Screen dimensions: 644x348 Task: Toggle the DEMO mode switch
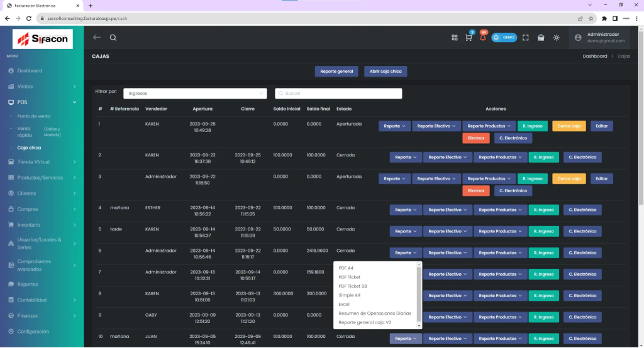point(504,38)
